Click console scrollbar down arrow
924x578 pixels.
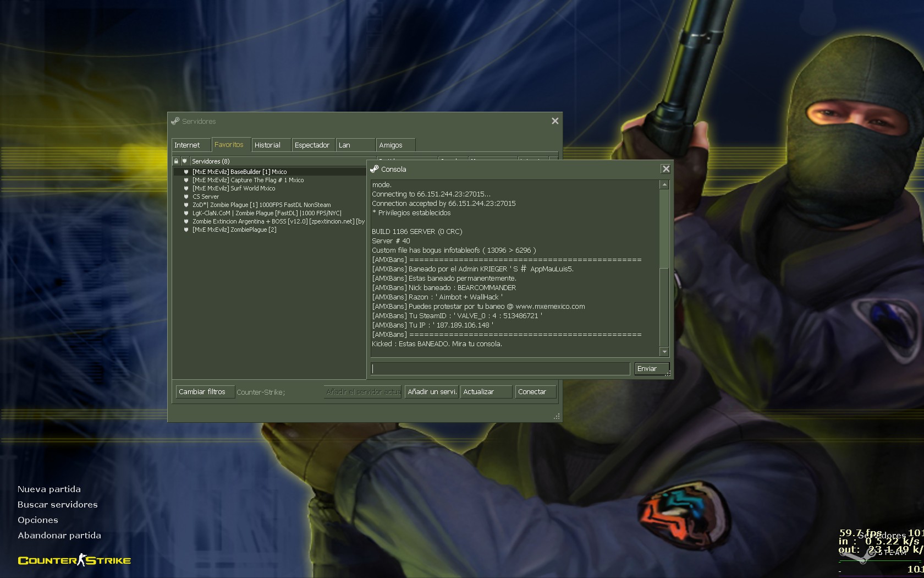[664, 351]
